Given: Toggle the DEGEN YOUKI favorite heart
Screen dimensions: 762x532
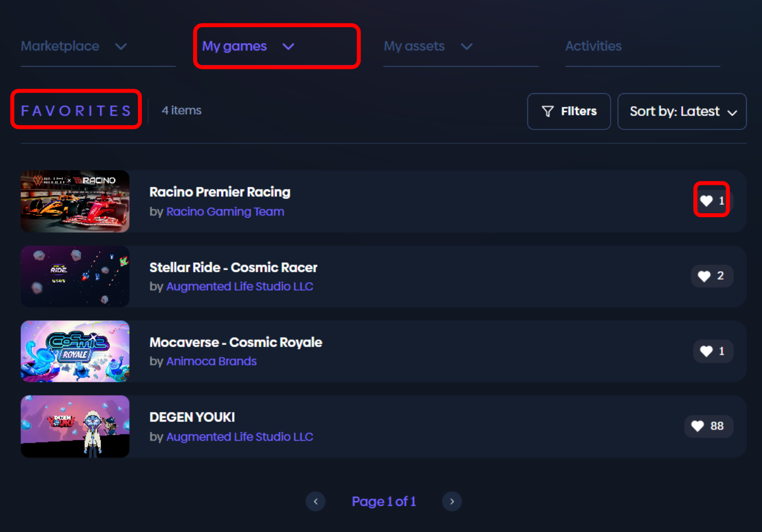Looking at the screenshot, I should click(x=698, y=426).
